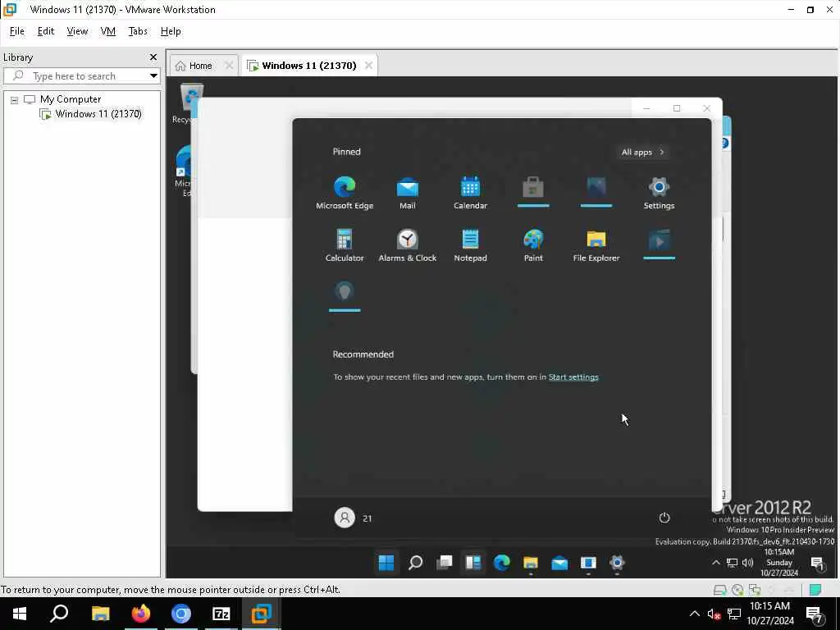Image resolution: width=840 pixels, height=630 pixels.
Task: Close the Library panel
Action: pos(153,57)
